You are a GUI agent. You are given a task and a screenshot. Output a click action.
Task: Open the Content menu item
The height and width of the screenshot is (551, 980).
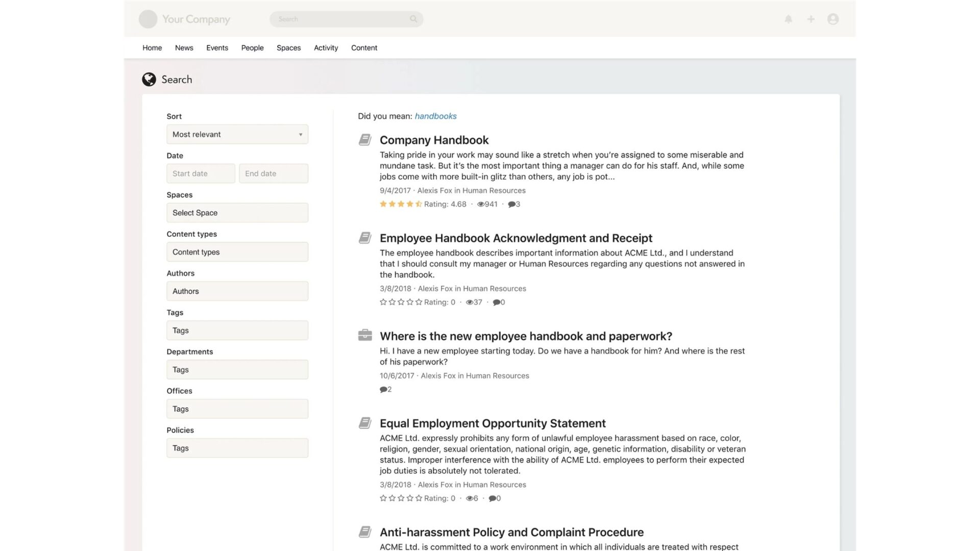[364, 48]
